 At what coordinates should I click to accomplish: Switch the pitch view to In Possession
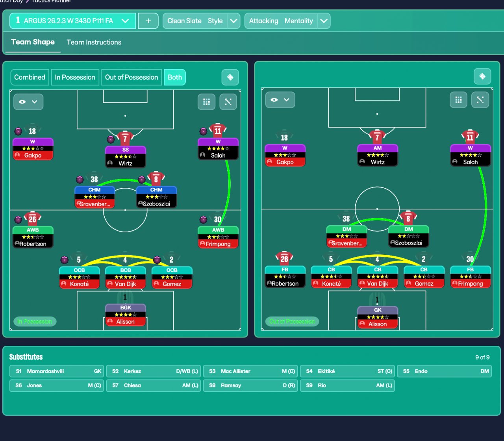(75, 77)
